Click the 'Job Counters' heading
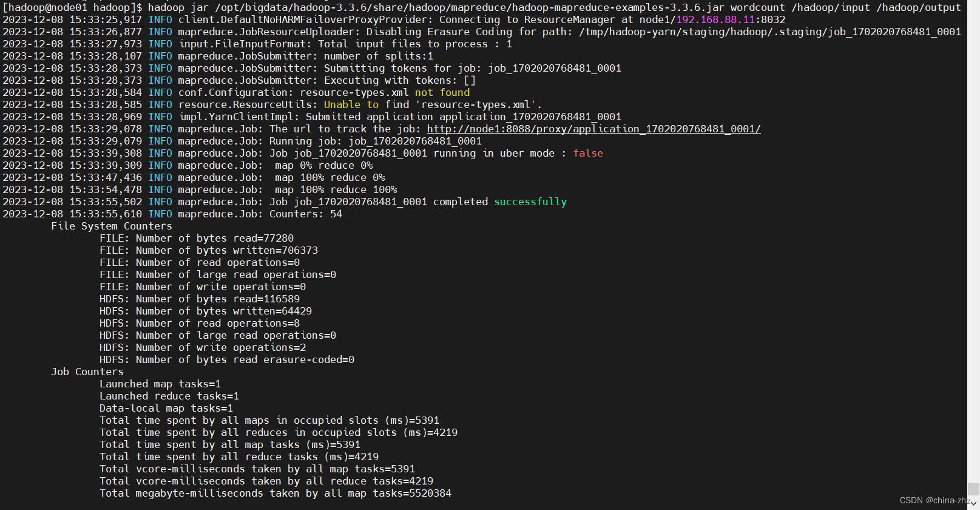The image size is (980, 510). 87,372
